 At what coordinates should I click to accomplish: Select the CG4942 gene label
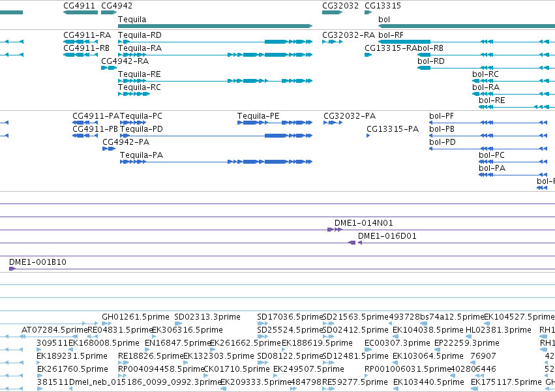(117, 6)
